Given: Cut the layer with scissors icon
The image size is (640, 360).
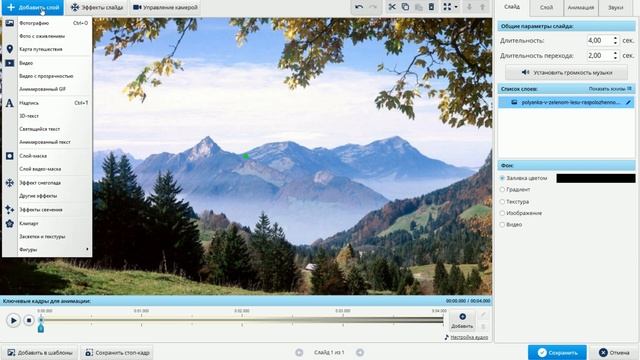Looking at the screenshot, I should click(392, 7).
